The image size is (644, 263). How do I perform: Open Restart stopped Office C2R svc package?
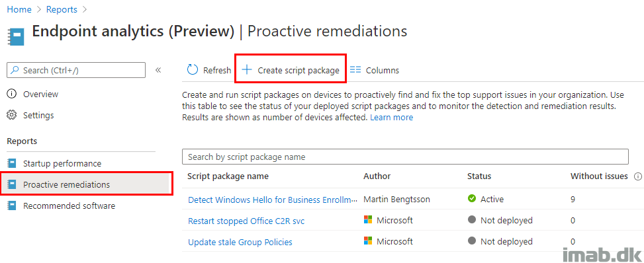246,221
